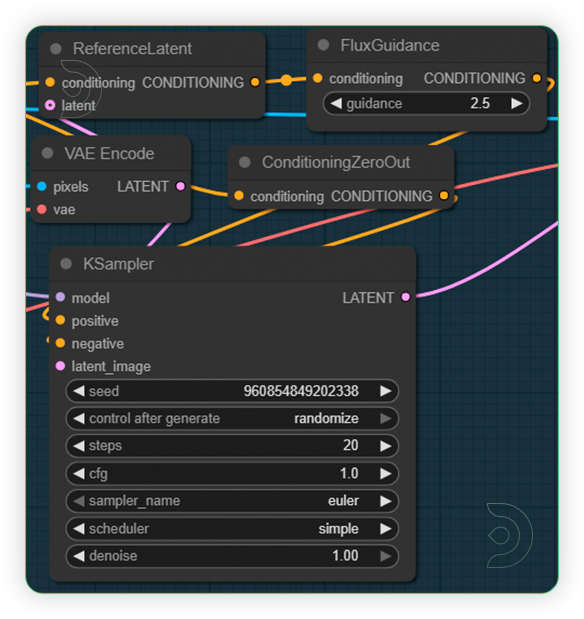Viewport: 584px width, 619px height.
Task: Click KSampler LATENT output socket
Action: 406,297
